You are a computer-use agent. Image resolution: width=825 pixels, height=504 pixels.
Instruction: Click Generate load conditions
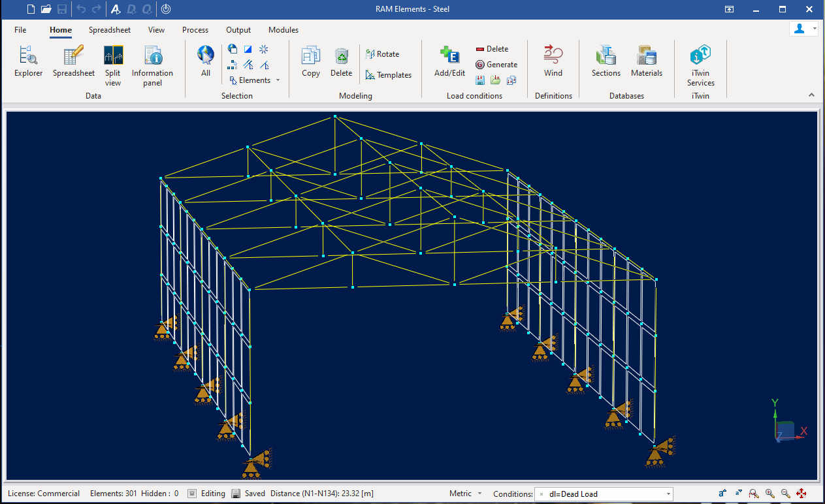pyautogui.click(x=496, y=65)
